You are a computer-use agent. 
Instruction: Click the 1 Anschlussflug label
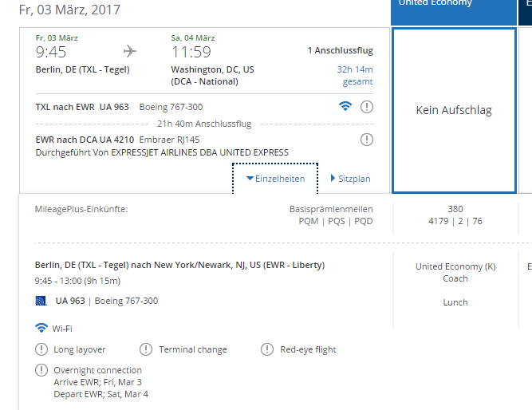[x=341, y=50]
